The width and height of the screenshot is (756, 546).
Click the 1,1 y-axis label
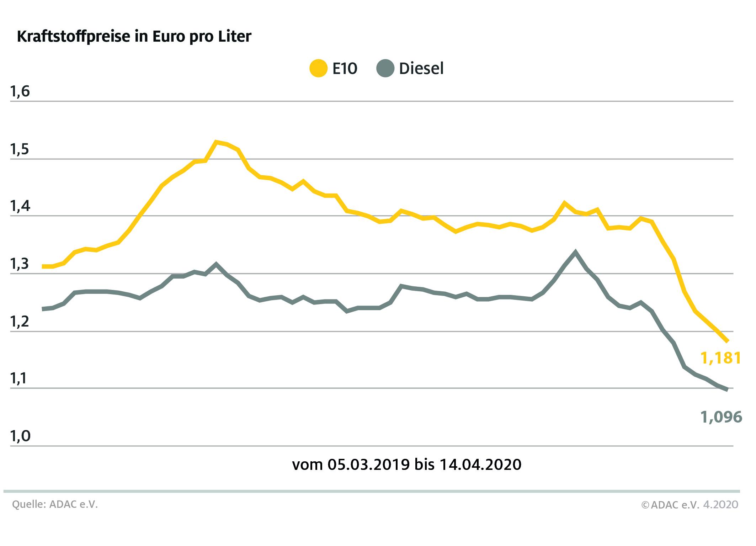(20, 379)
